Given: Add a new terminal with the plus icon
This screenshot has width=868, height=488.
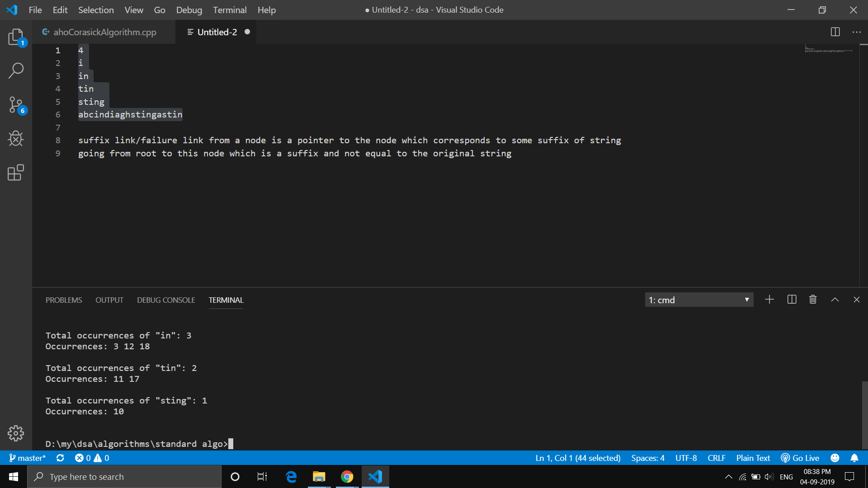Looking at the screenshot, I should click(x=769, y=300).
